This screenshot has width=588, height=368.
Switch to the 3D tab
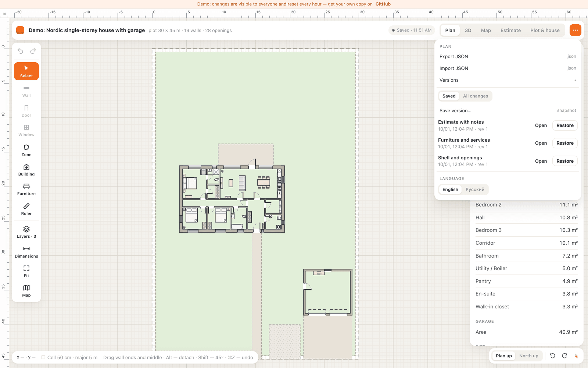click(468, 30)
